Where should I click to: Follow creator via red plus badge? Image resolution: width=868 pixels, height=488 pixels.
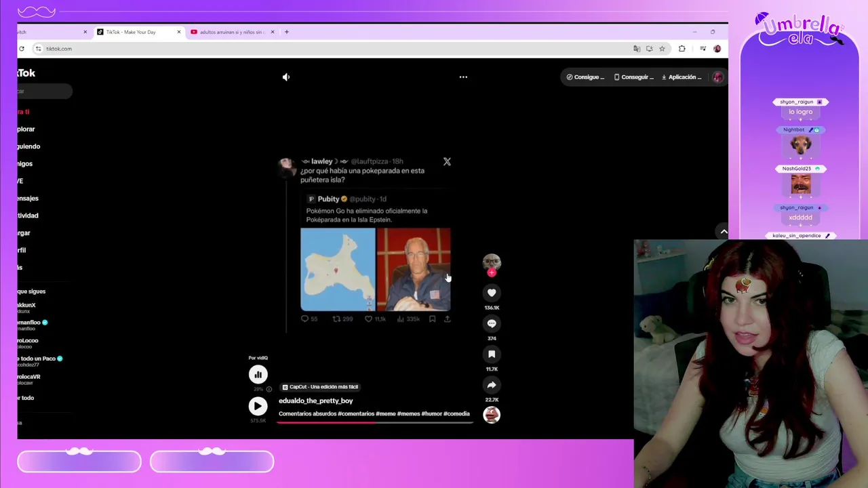[492, 272]
